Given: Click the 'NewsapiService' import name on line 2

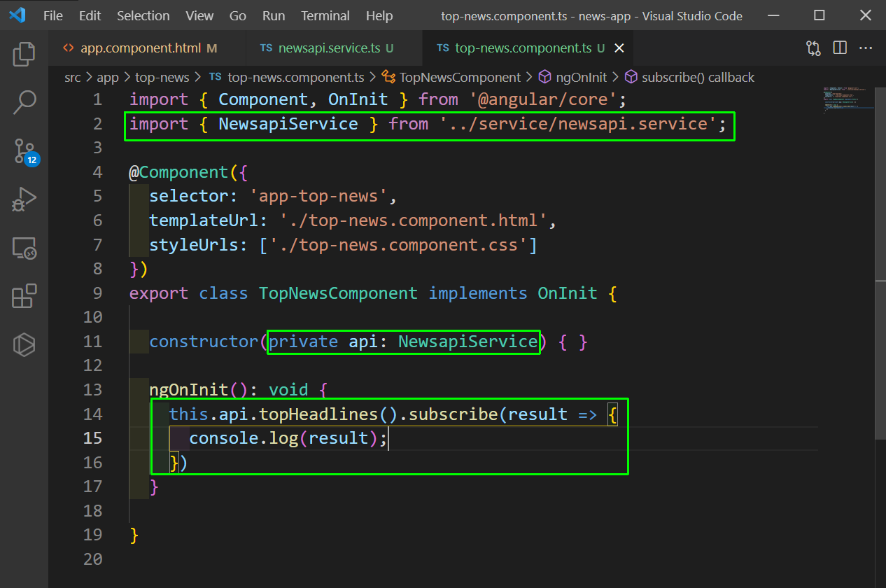Looking at the screenshot, I should point(288,124).
